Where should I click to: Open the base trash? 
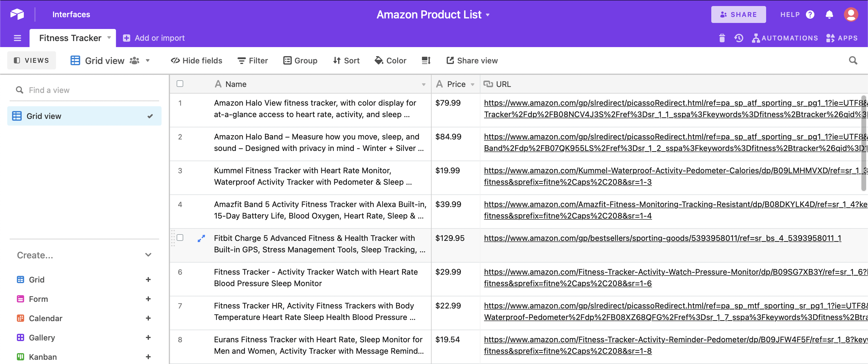tap(722, 38)
